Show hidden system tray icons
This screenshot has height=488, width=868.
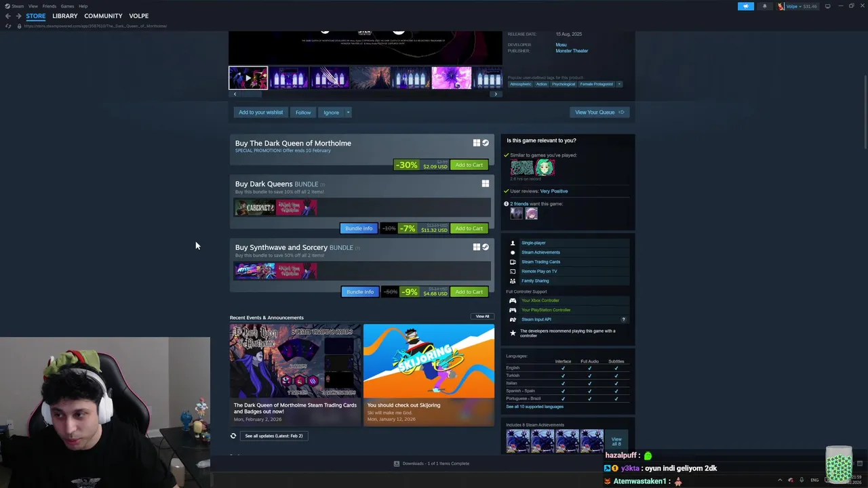pyautogui.click(x=780, y=480)
